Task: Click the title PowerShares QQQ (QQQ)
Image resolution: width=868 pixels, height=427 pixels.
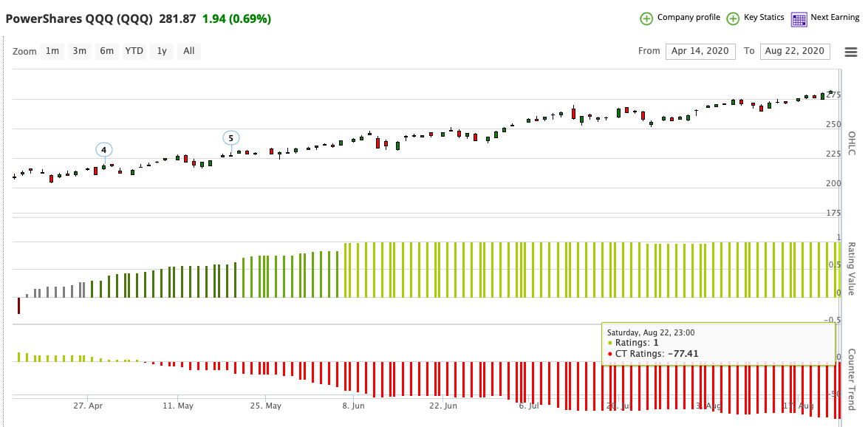Action: pos(78,18)
